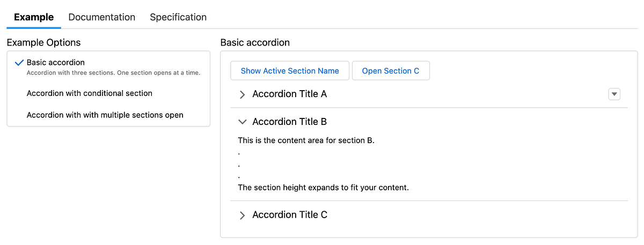Collapse Accordion Title B with its down chevron
The image size is (644, 245).
(242, 122)
